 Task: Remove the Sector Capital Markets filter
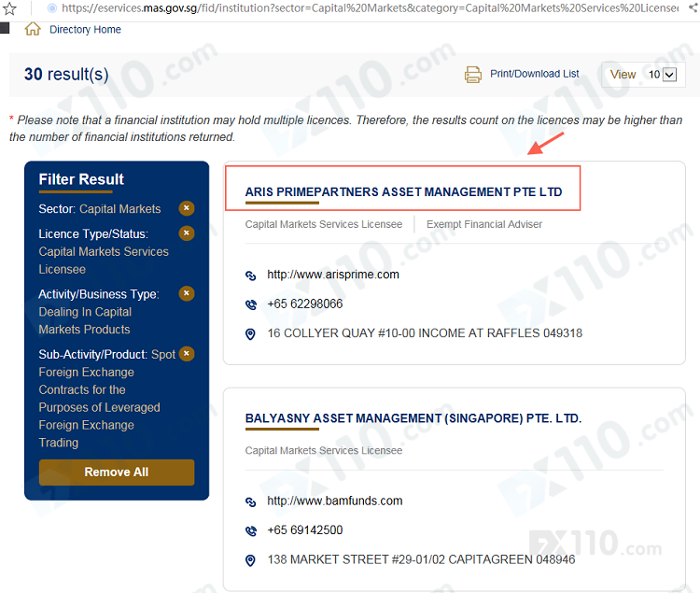click(187, 208)
